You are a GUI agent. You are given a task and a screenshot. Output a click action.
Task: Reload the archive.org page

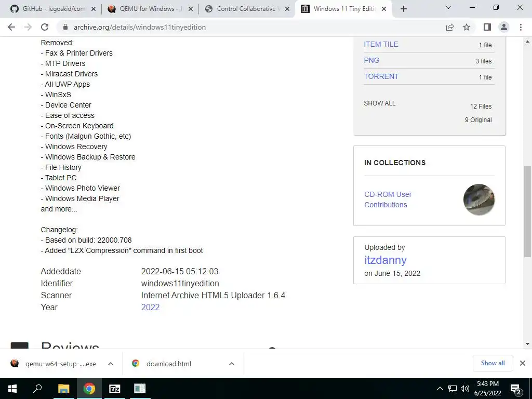45,27
